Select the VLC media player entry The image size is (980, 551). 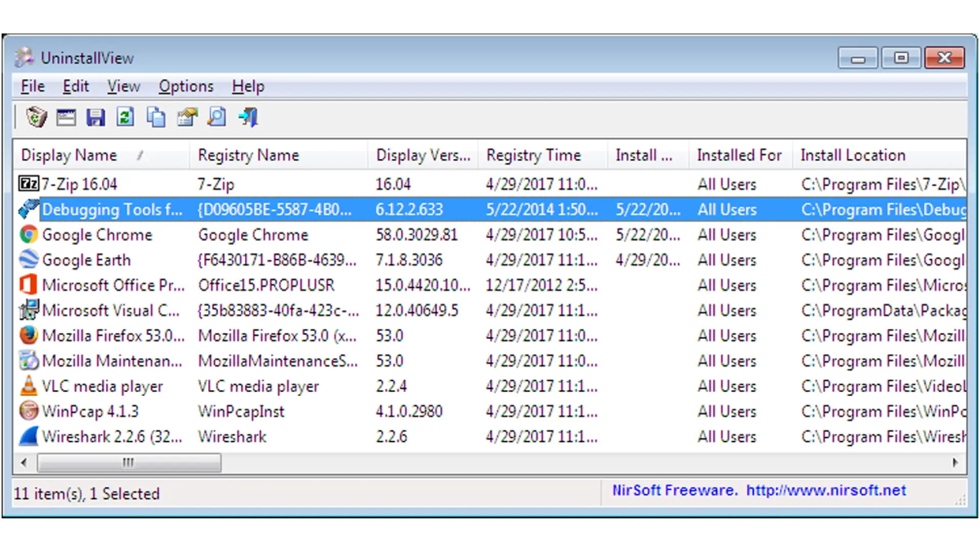pyautogui.click(x=102, y=386)
